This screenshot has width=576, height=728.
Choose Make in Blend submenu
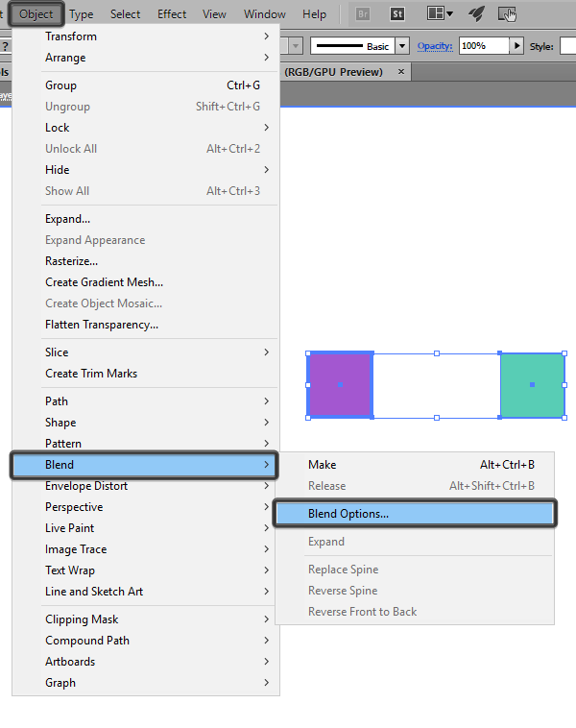click(x=415, y=465)
